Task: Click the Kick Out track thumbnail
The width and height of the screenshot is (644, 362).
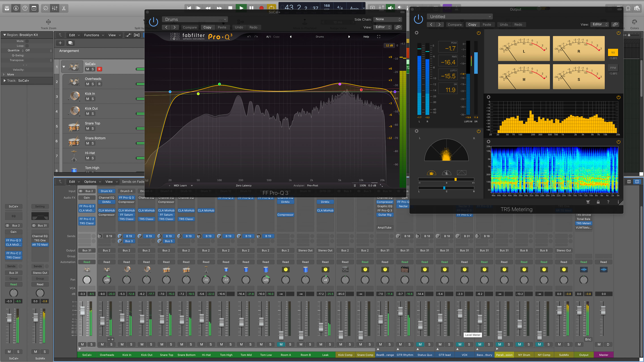Action: (x=74, y=111)
